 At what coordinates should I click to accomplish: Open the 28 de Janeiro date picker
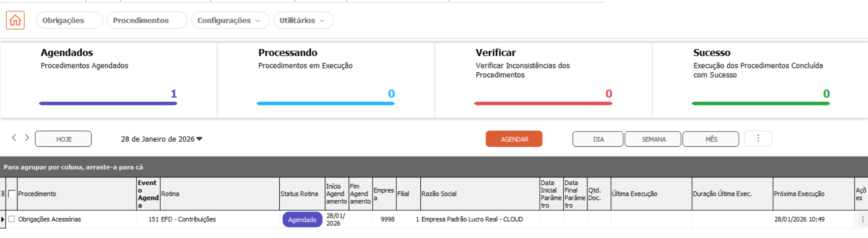162,139
